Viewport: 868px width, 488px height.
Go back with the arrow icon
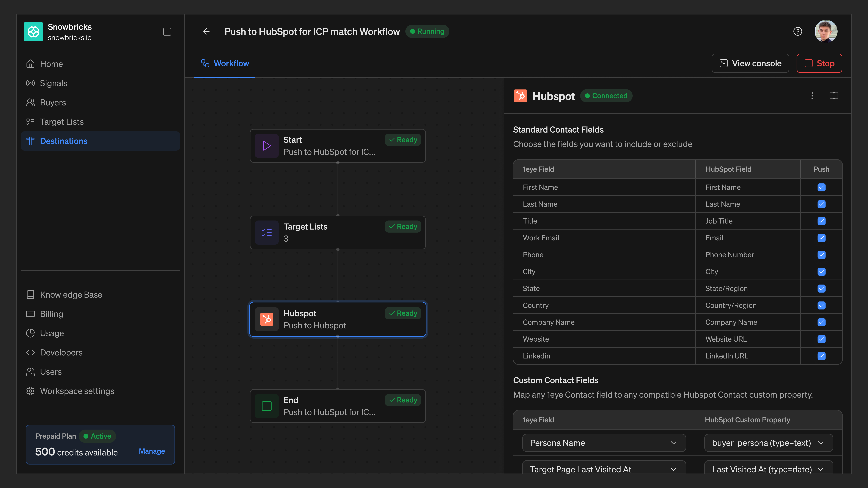tap(207, 32)
